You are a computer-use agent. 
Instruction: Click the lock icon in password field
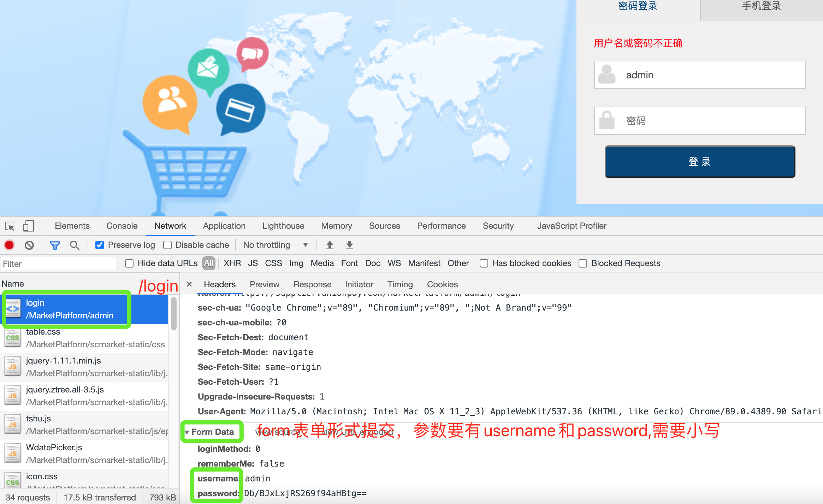(x=607, y=120)
